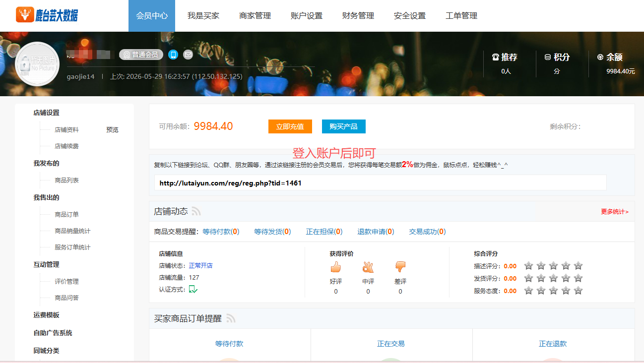Viewport: 644px width, 363px height.
Task: Open 商品列表 in the sidebar
Action: 66,181
